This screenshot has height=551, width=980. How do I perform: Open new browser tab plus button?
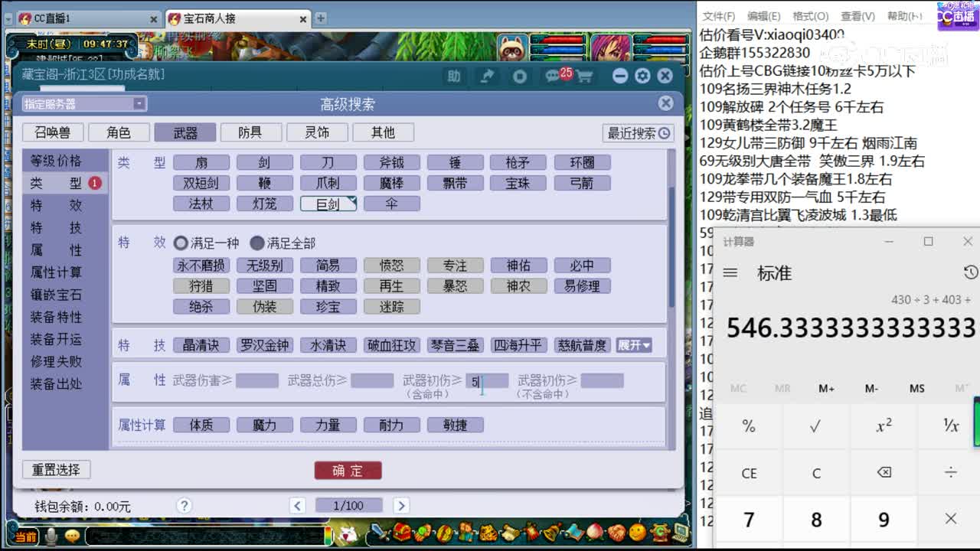point(321,18)
